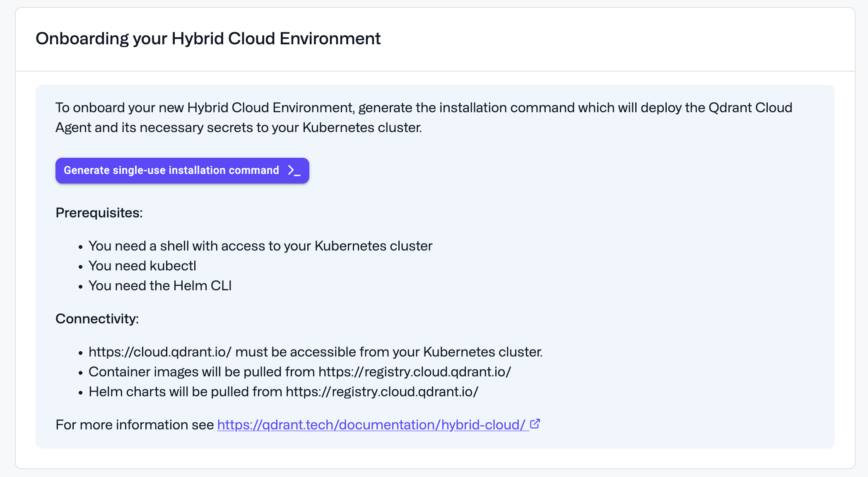The height and width of the screenshot is (477, 868).
Task: Click the bullet about cloud.qdrant.io accessibility
Action: click(315, 352)
